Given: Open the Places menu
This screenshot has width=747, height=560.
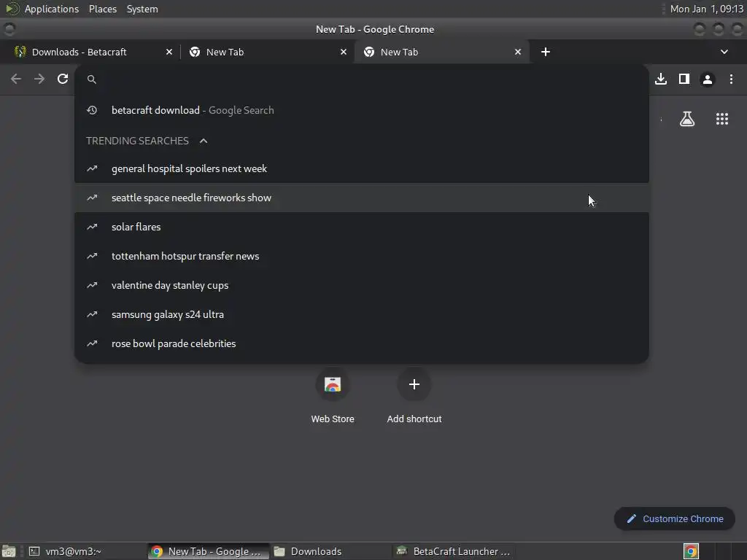Looking at the screenshot, I should click(x=102, y=9).
